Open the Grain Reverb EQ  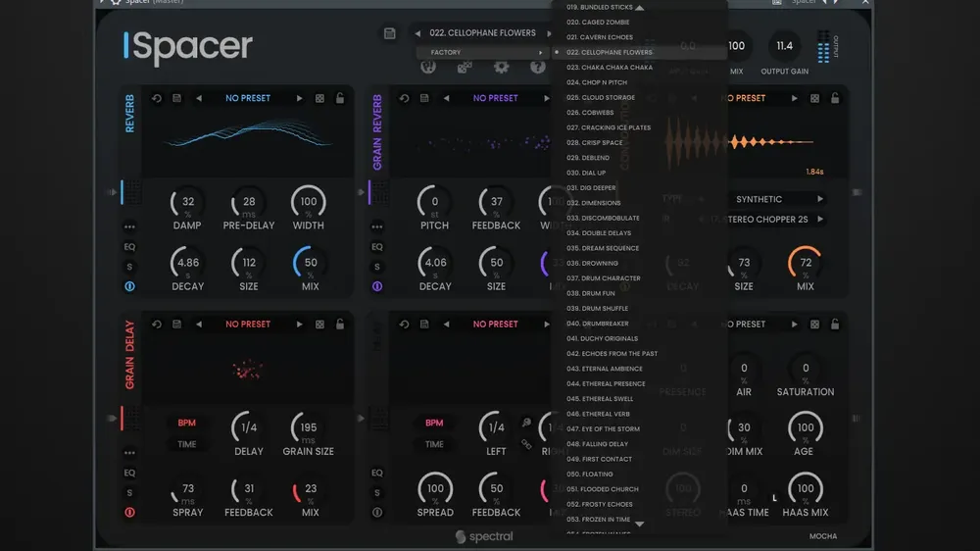pyautogui.click(x=377, y=246)
